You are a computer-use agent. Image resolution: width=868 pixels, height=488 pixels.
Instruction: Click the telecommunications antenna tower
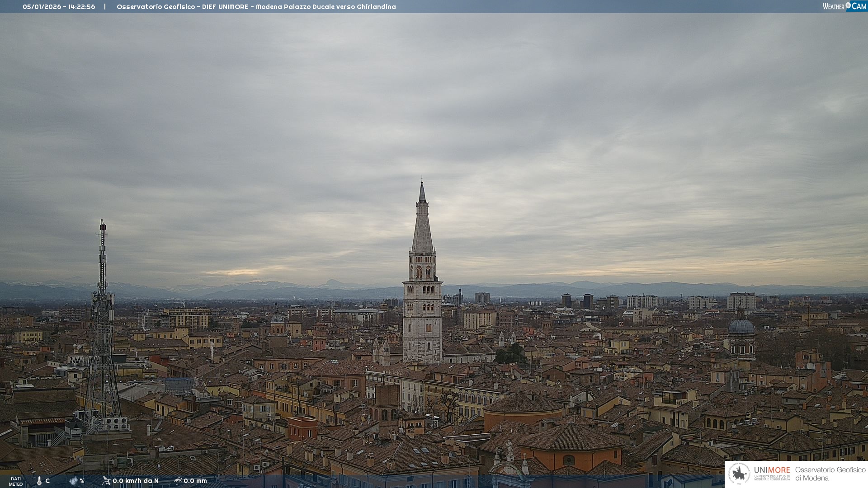pos(102,316)
